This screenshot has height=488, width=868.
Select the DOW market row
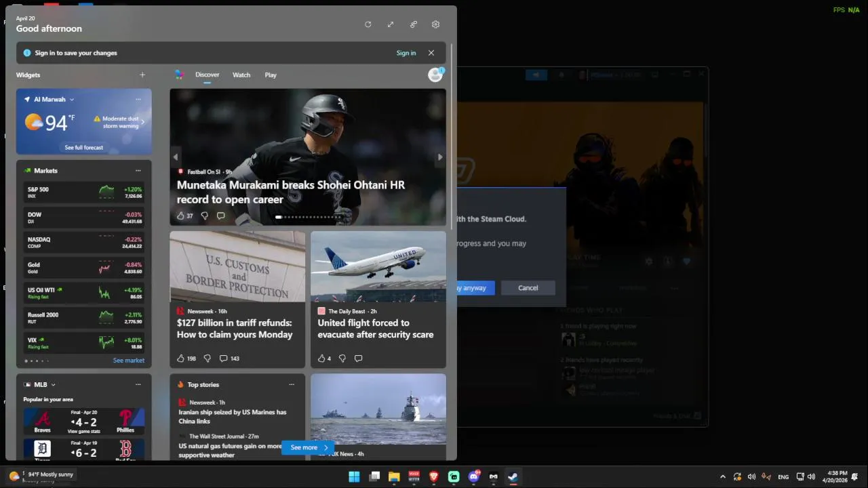tap(84, 217)
